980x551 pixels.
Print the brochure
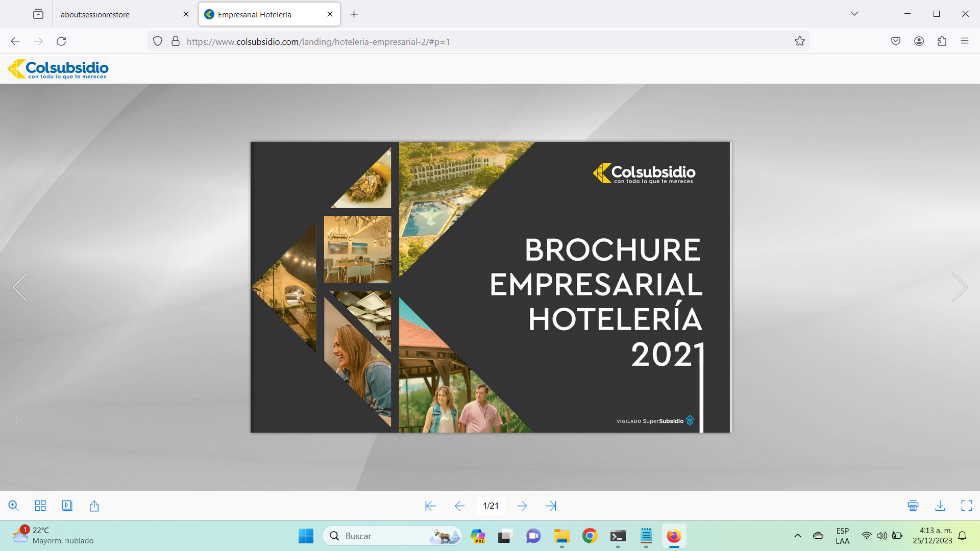click(x=913, y=506)
